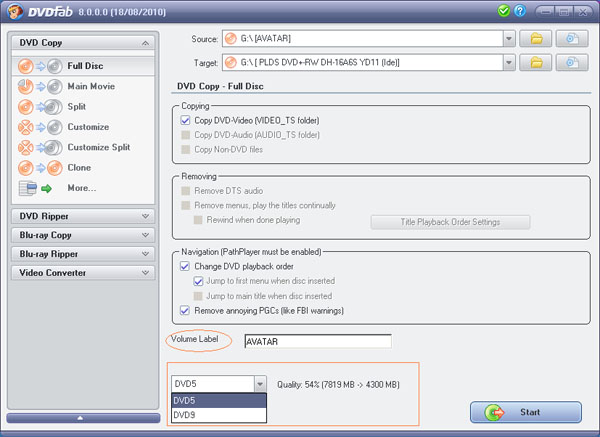This screenshot has width=600, height=437.
Task: Click the Customize mode icon
Action: [40, 127]
